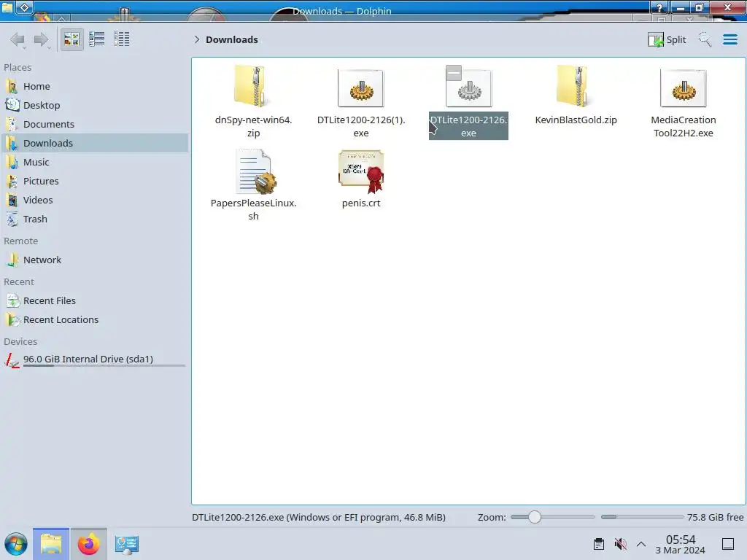The height and width of the screenshot is (560, 747).
Task: Open Videos in Places sidebar
Action: click(x=95, y=201)
